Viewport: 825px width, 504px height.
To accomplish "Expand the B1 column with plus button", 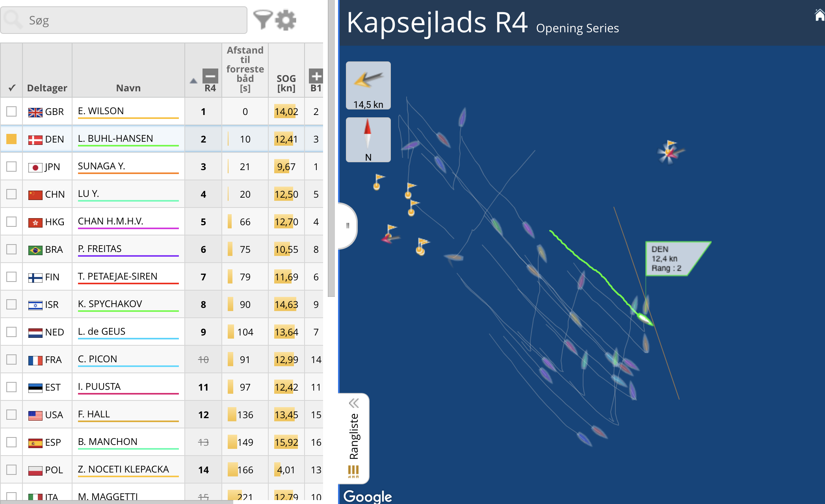I will coord(316,76).
